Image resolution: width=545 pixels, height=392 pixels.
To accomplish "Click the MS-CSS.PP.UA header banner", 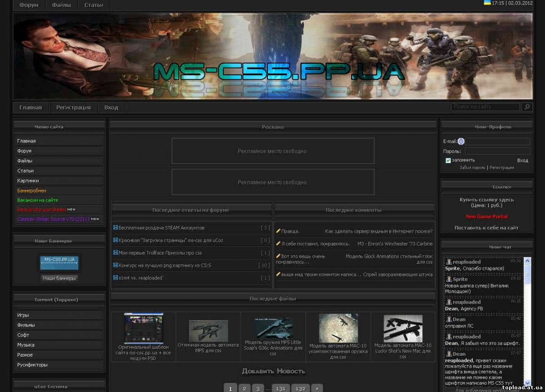I will coord(273,56).
